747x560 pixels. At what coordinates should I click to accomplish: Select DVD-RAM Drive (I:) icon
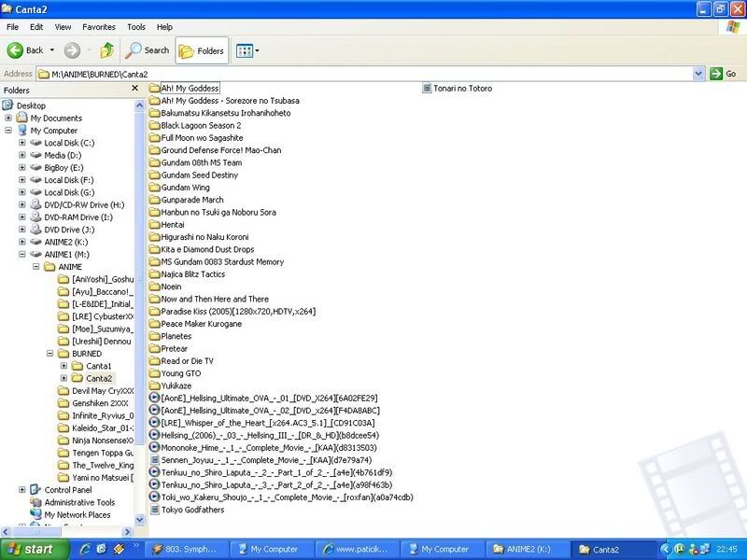(x=35, y=217)
